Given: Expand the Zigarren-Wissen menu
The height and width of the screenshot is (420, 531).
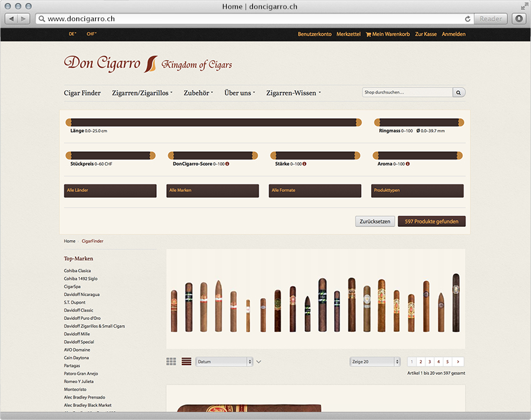Looking at the screenshot, I should [293, 92].
